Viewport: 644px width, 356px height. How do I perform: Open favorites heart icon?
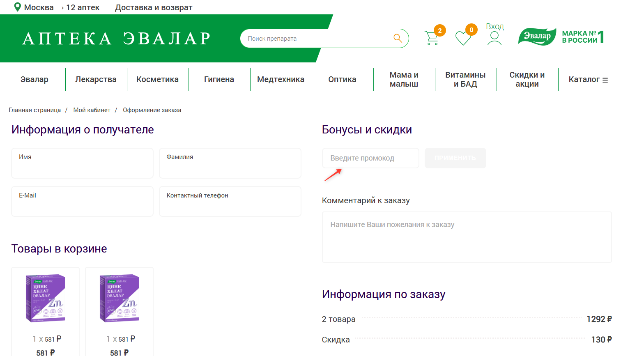463,39
